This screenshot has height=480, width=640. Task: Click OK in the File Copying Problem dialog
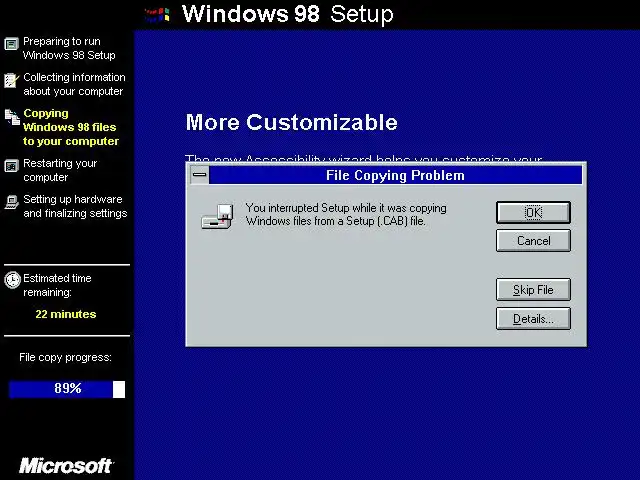coord(533,212)
